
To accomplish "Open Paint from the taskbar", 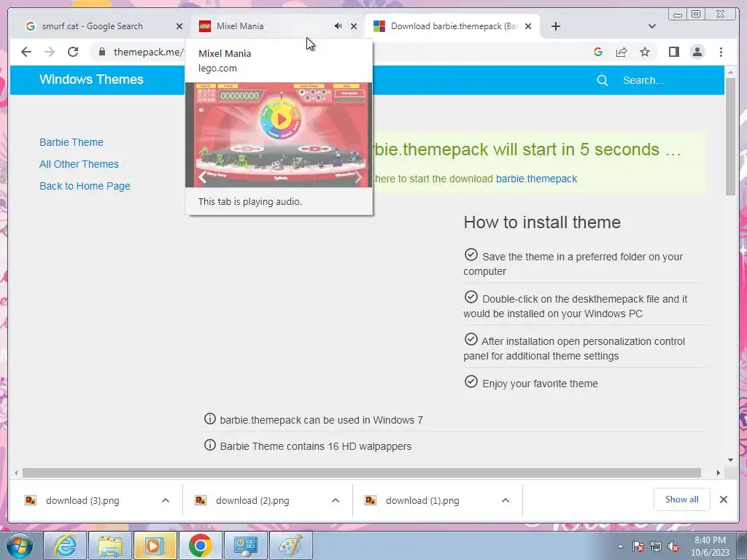I will [290, 545].
